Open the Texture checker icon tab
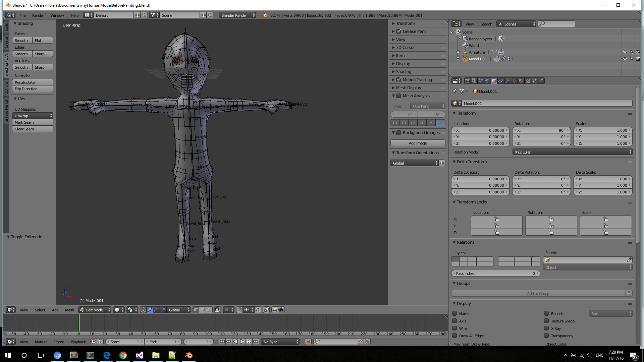Screen dimensions: 644x362 pyautogui.click(x=528, y=81)
